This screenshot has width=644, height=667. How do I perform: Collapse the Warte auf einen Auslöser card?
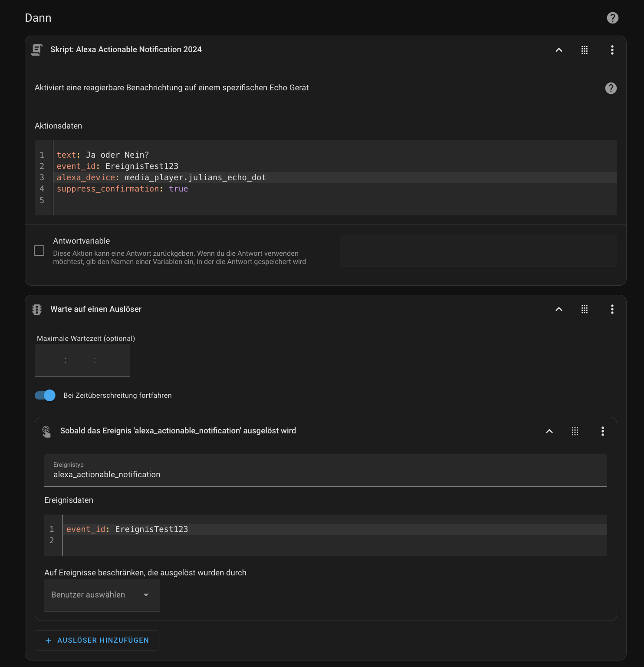coord(559,309)
